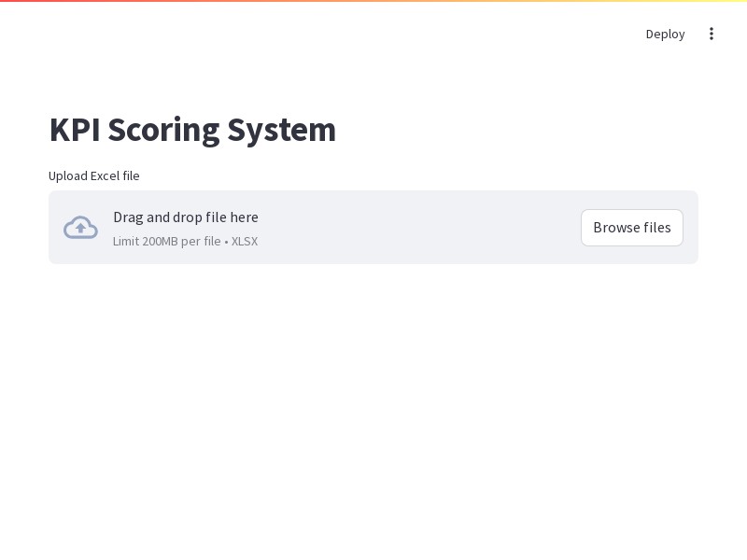Click the upload arrow inside the cloud
This screenshot has height=560, width=747.
tap(80, 229)
